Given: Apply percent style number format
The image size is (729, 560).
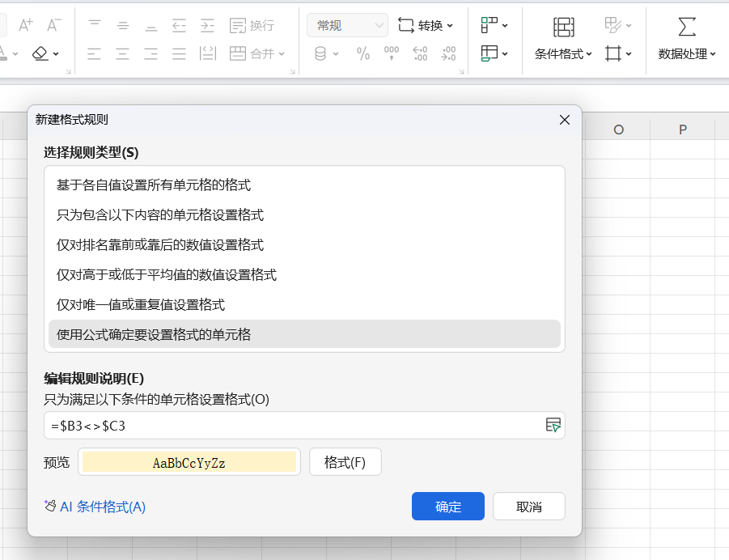Looking at the screenshot, I should coord(363,54).
